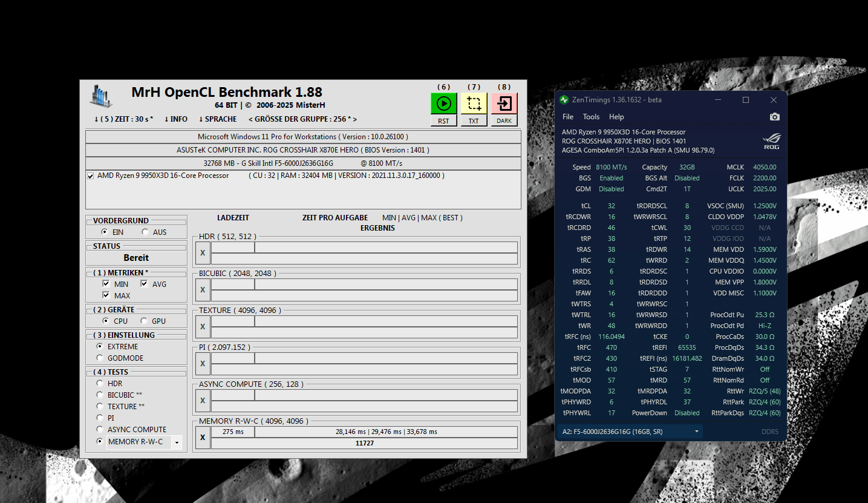868x503 pixels.
Task: Click the X box in the HDR row
Action: coord(203,253)
